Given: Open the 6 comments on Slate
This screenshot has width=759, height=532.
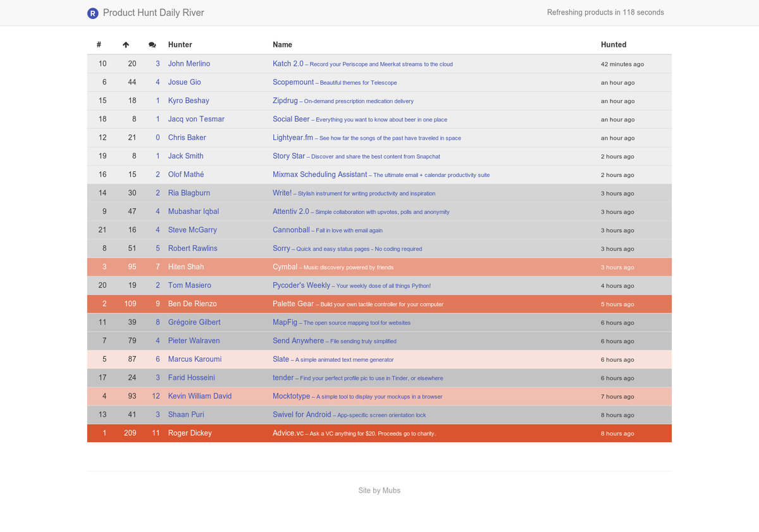Looking at the screenshot, I should [158, 359].
